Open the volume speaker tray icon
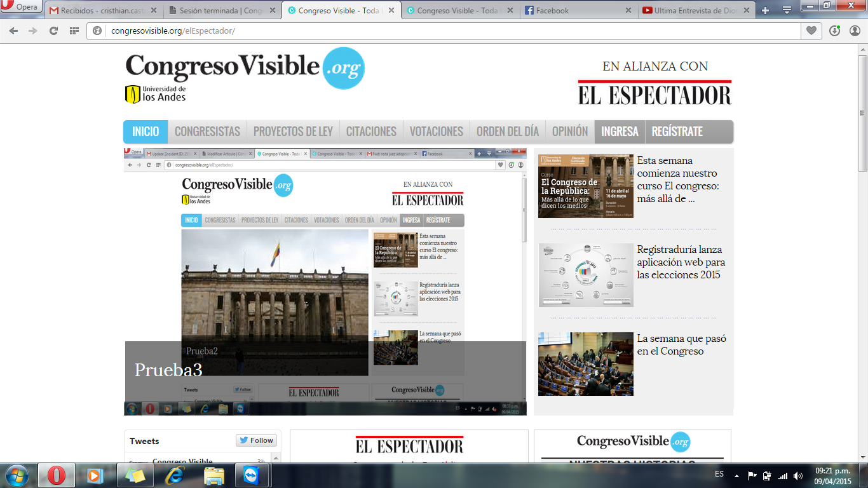Screen dimensions: 868x488 (798, 475)
